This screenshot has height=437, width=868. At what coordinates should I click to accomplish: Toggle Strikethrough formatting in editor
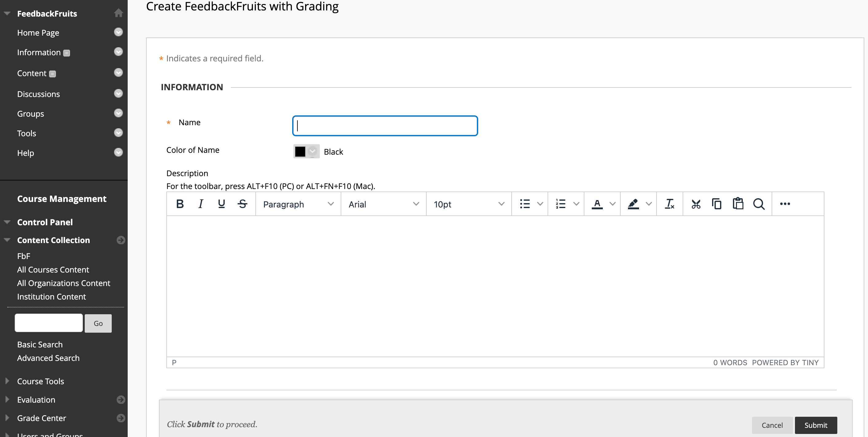click(x=242, y=204)
